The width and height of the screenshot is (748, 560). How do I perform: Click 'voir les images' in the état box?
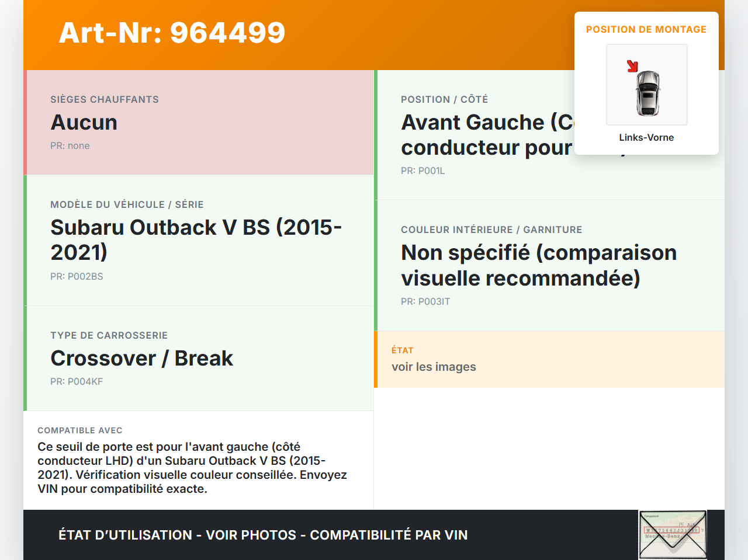tap(434, 367)
